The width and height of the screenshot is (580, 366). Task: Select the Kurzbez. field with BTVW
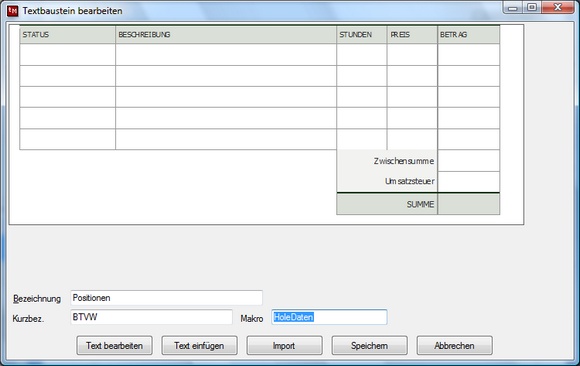[151, 317]
